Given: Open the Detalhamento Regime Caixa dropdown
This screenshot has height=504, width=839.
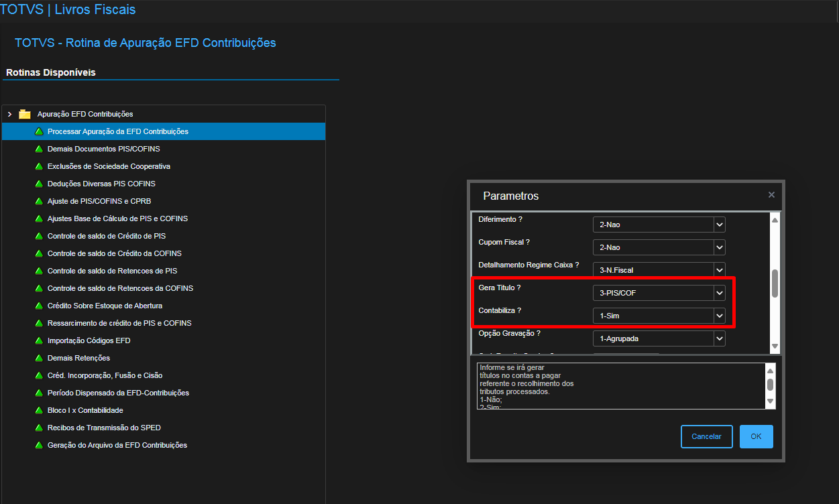Looking at the screenshot, I should (x=720, y=270).
